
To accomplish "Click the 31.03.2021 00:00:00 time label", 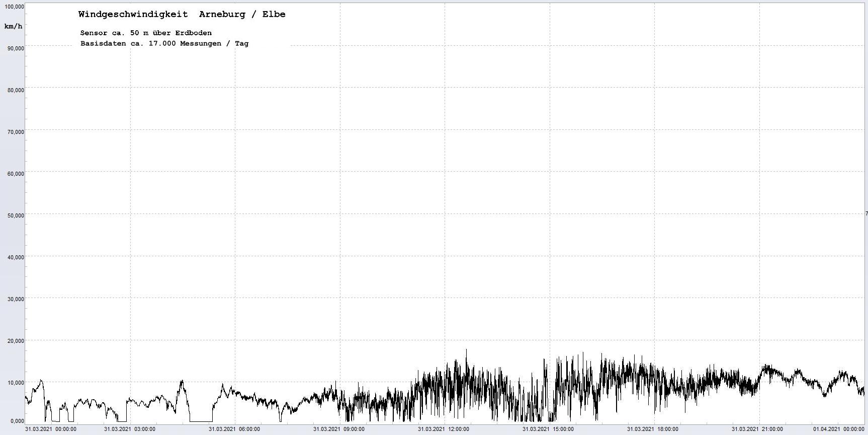I will point(51,429).
